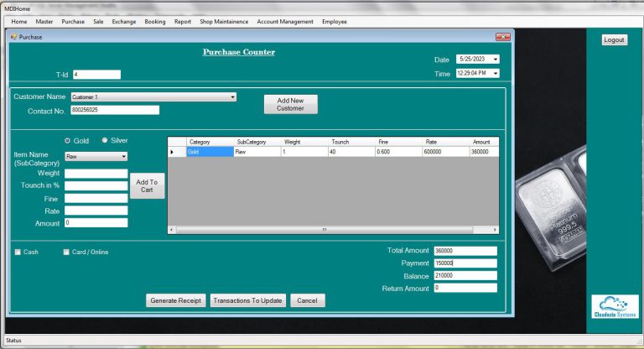The image size is (644, 349).
Task: Click the Generate Receipt button
Action: [175, 300]
